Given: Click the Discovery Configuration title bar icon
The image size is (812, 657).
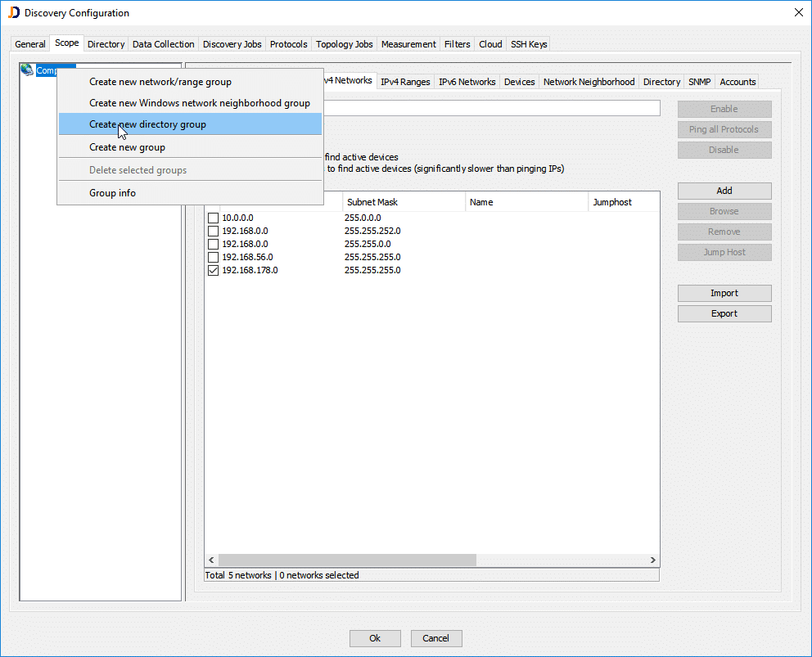Looking at the screenshot, I should click(x=10, y=12).
